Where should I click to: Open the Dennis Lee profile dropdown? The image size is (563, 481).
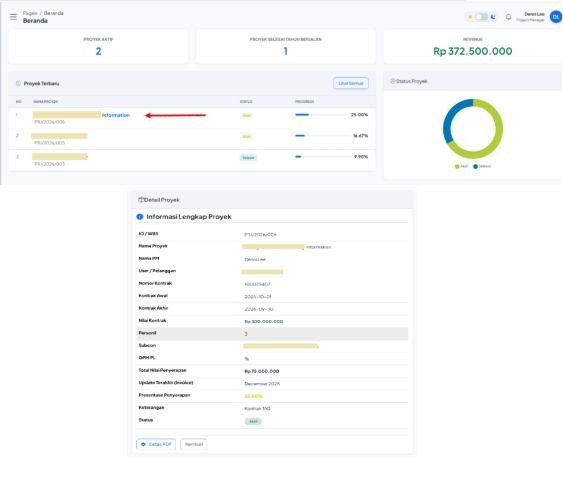coord(530,17)
